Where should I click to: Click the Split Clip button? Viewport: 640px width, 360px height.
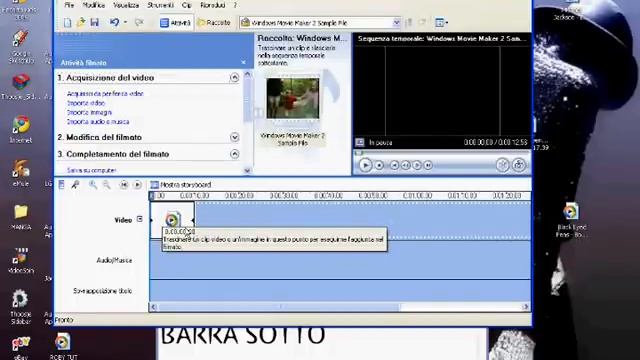(502, 164)
